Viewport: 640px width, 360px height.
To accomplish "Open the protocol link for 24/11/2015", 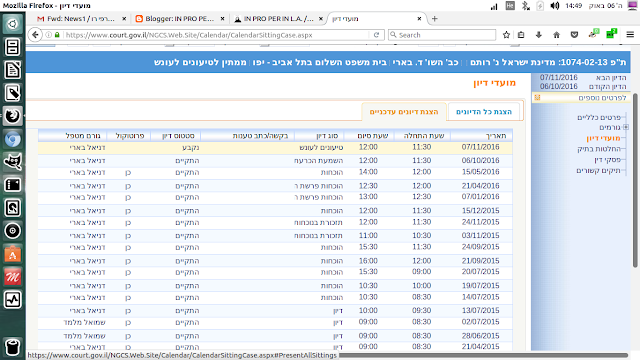I will 128,223.
